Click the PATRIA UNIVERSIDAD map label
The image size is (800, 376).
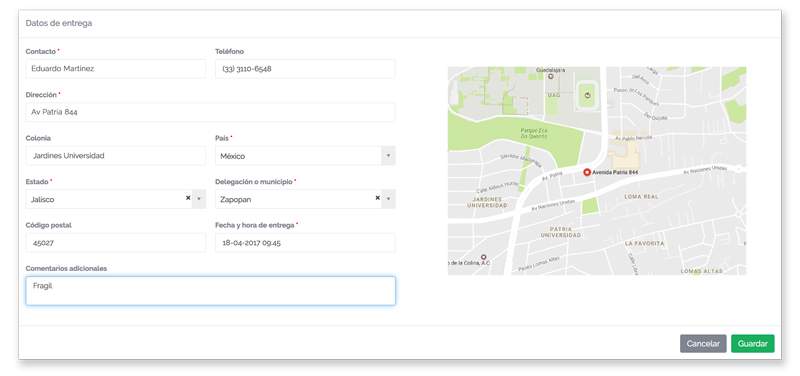[561, 232]
